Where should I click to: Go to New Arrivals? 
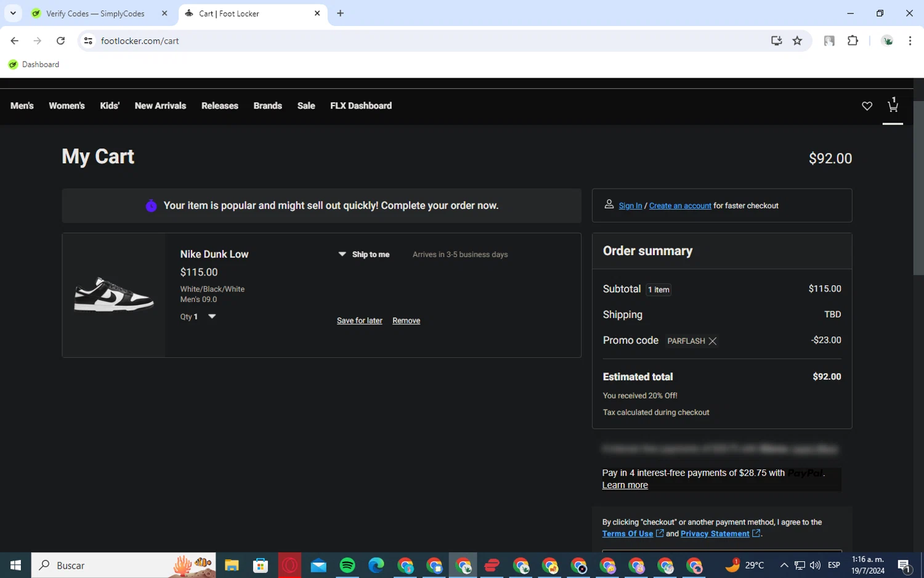pos(160,106)
